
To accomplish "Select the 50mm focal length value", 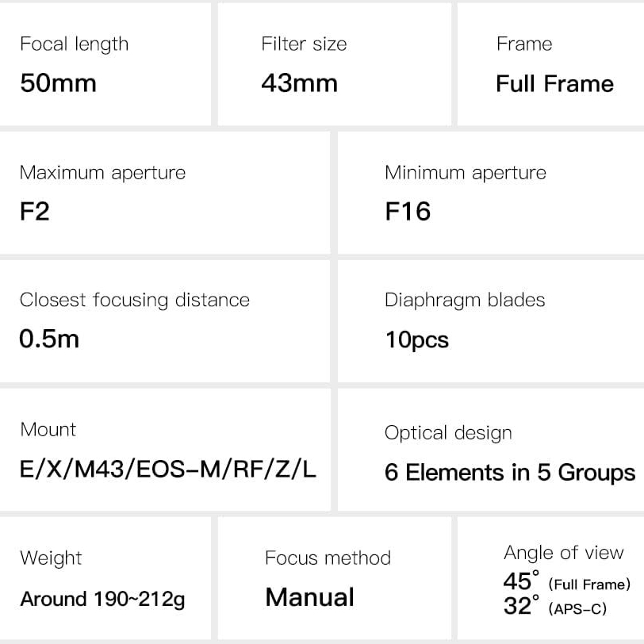I will pyautogui.click(x=59, y=83).
